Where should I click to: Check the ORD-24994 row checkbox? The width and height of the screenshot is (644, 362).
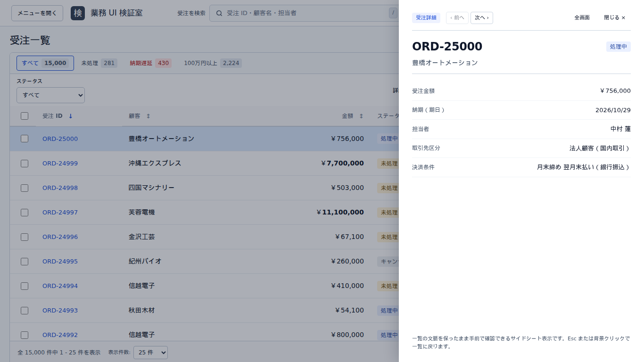(25, 286)
